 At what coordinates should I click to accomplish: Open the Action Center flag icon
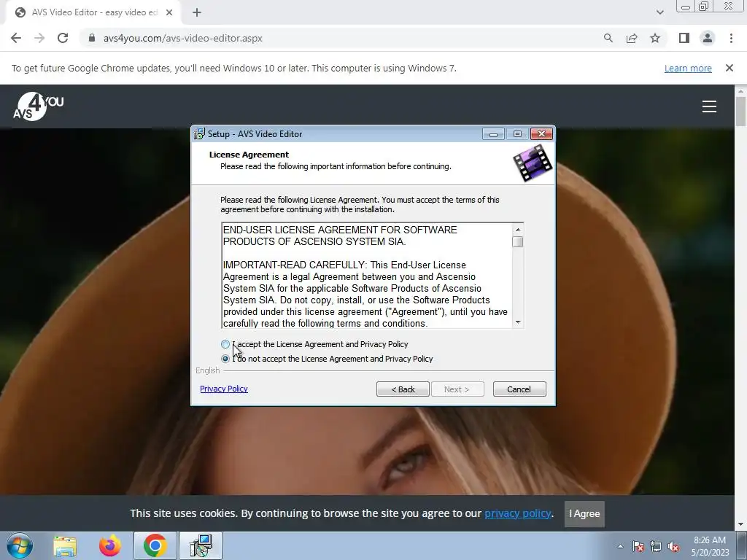638,546
